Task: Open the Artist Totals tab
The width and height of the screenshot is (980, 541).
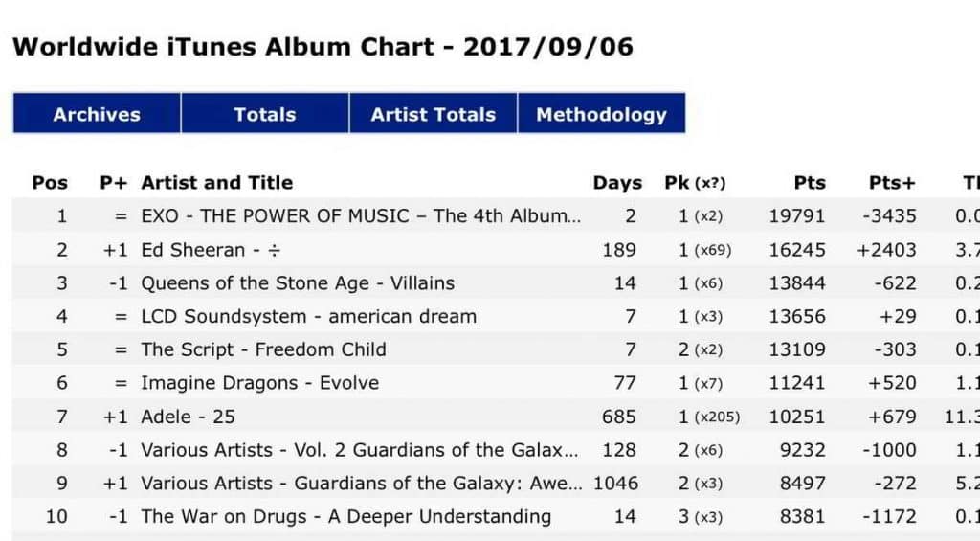Action: point(434,114)
